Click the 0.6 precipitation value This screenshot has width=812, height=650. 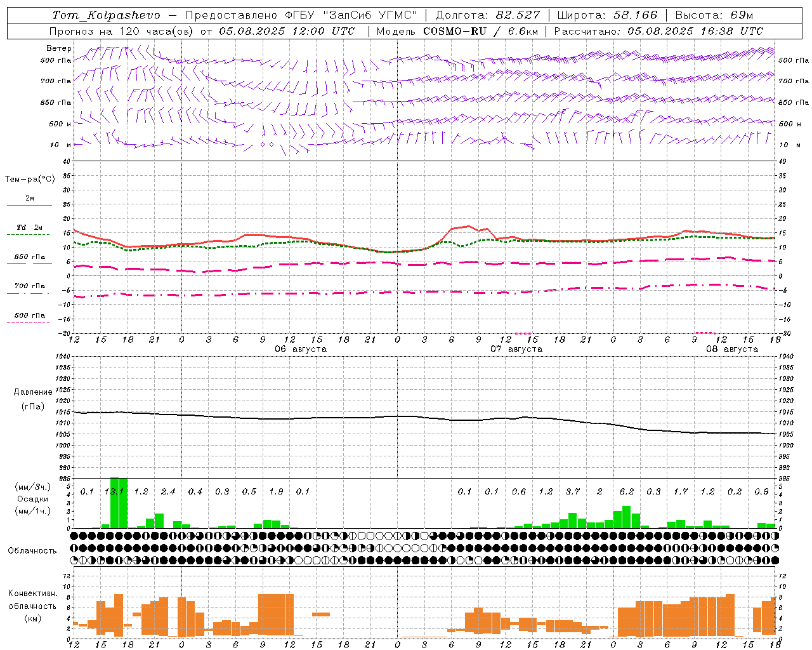point(519,492)
